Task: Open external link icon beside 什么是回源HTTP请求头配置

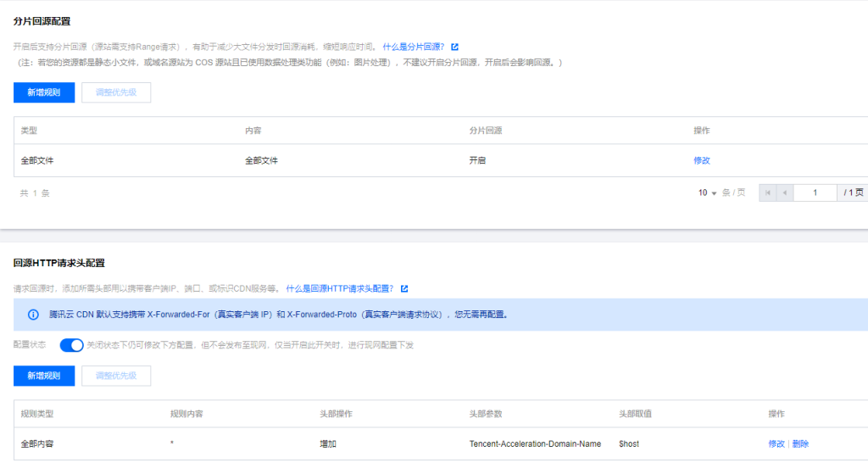Action: pos(404,289)
